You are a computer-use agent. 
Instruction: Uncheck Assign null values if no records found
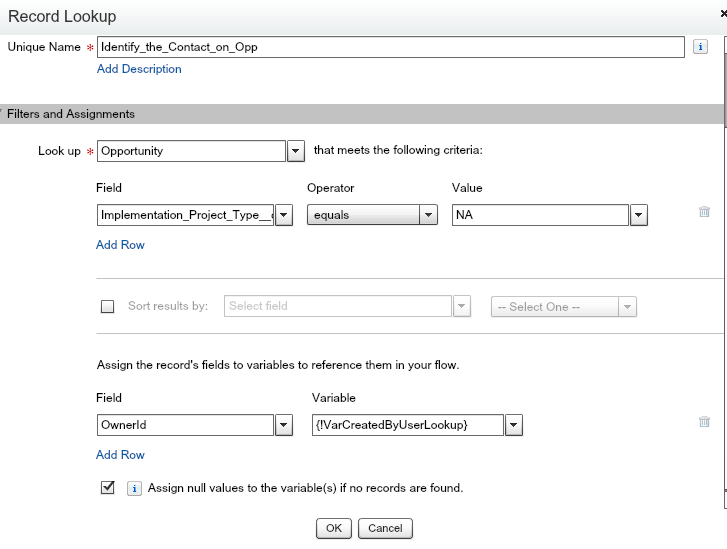(x=108, y=488)
